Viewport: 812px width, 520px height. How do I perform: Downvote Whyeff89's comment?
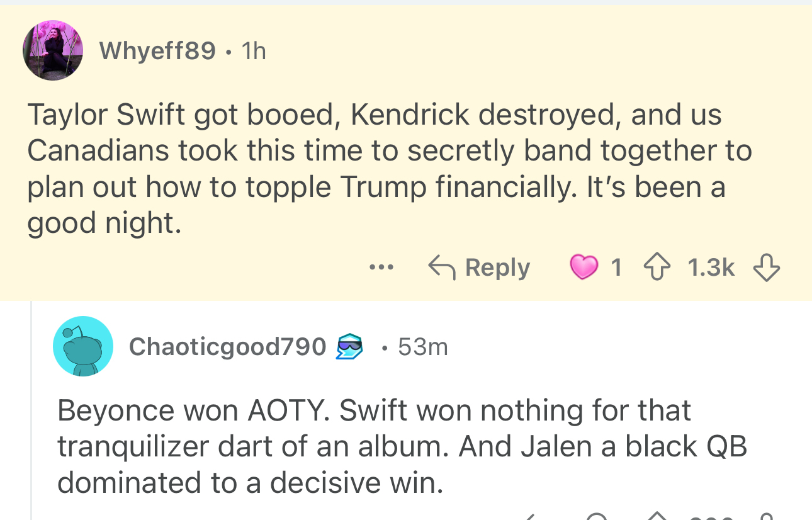766,268
